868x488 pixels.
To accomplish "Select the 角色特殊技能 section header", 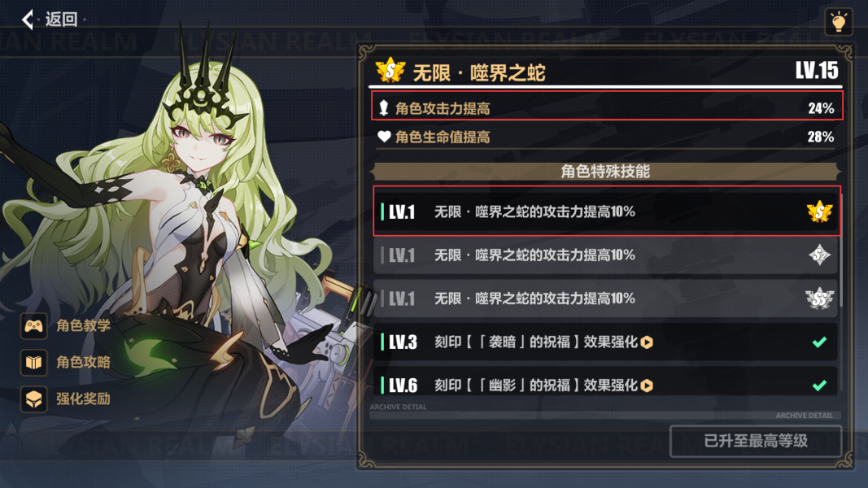I will (x=605, y=172).
